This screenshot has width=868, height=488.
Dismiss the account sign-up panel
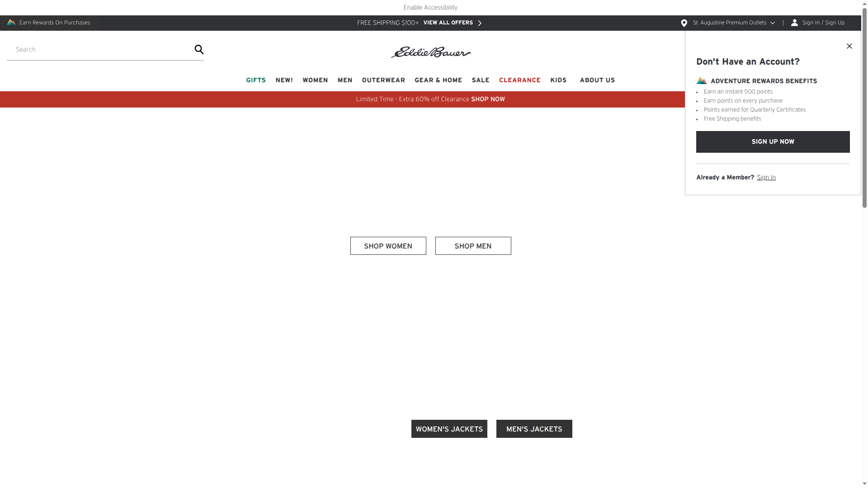[x=849, y=46]
